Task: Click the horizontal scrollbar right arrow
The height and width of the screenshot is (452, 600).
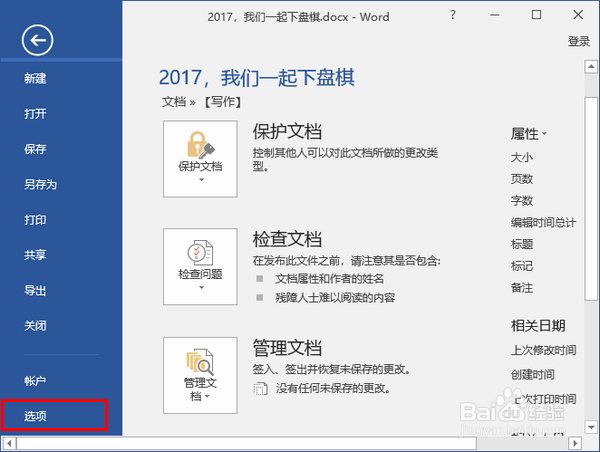Action: click(574, 444)
